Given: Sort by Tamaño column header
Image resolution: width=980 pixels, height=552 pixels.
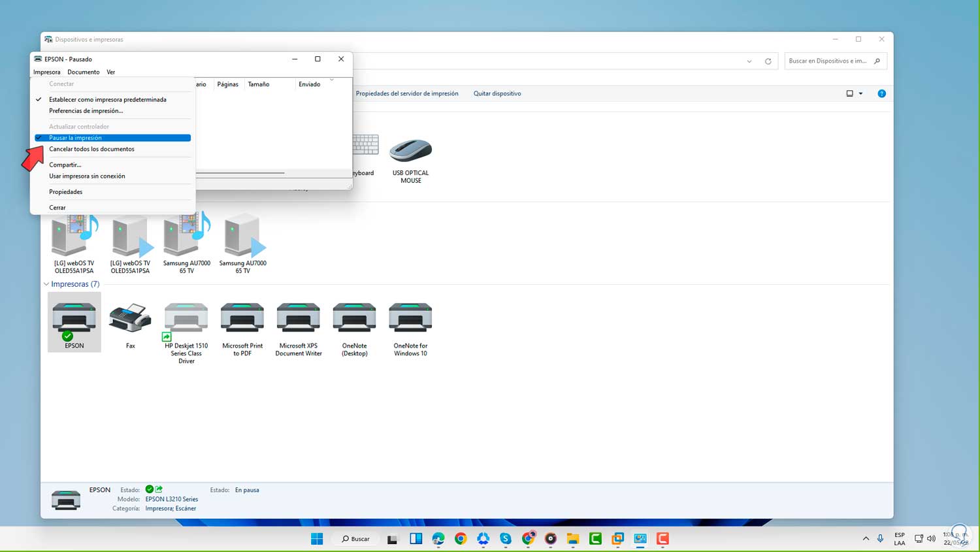Looking at the screenshot, I should pos(259,84).
